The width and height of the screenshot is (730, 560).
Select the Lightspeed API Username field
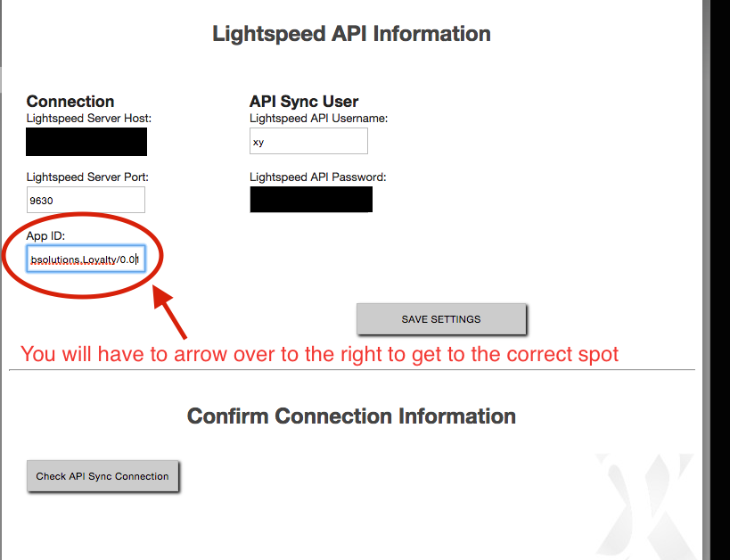[308, 141]
